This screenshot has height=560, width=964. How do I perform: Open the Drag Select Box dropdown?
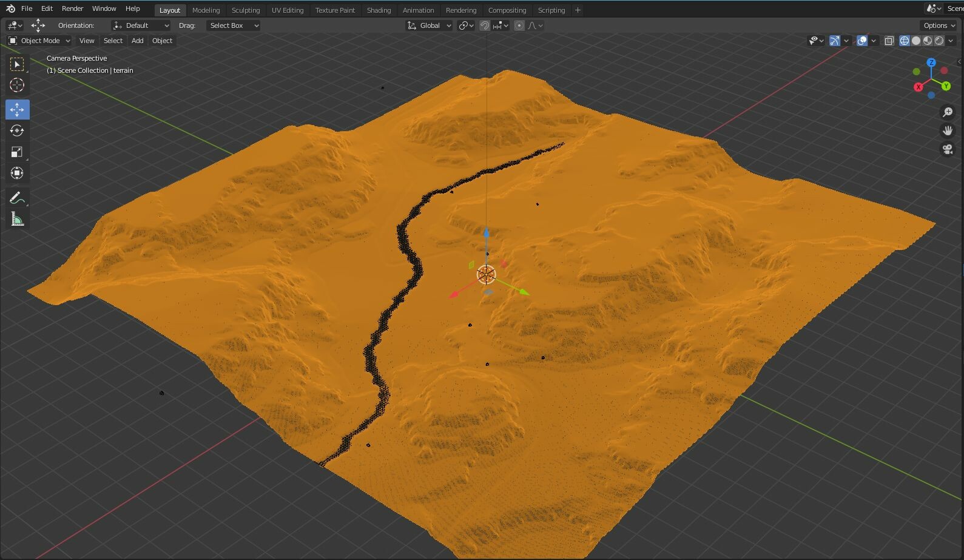tap(234, 25)
